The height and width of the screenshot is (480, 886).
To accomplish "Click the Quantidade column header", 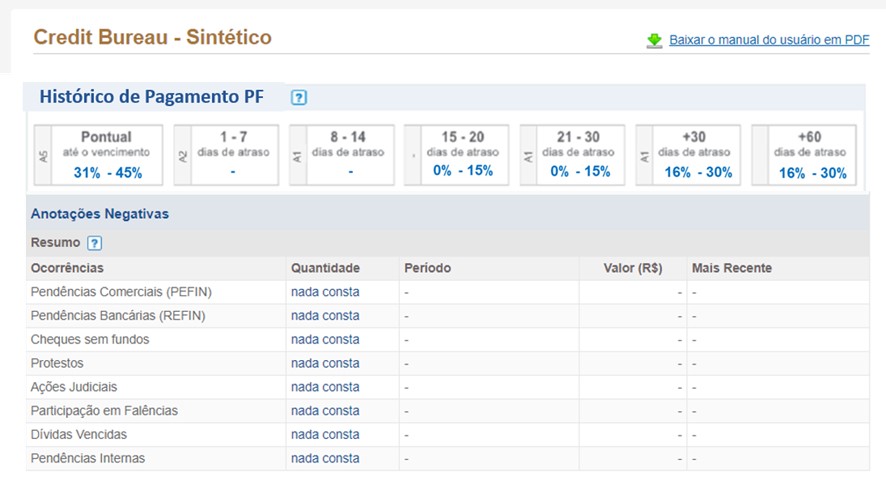I will point(325,268).
